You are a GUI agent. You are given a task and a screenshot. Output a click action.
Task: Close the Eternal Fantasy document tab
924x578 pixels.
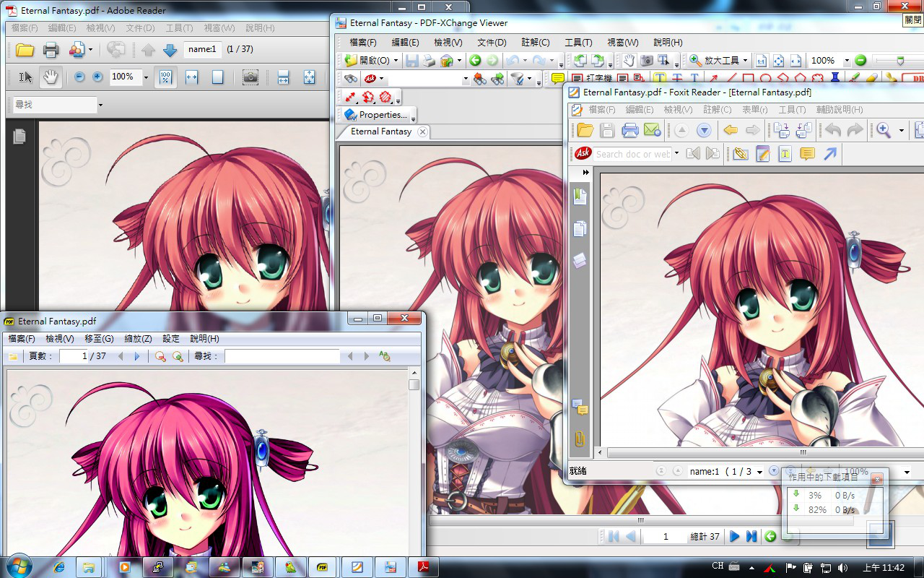click(422, 131)
